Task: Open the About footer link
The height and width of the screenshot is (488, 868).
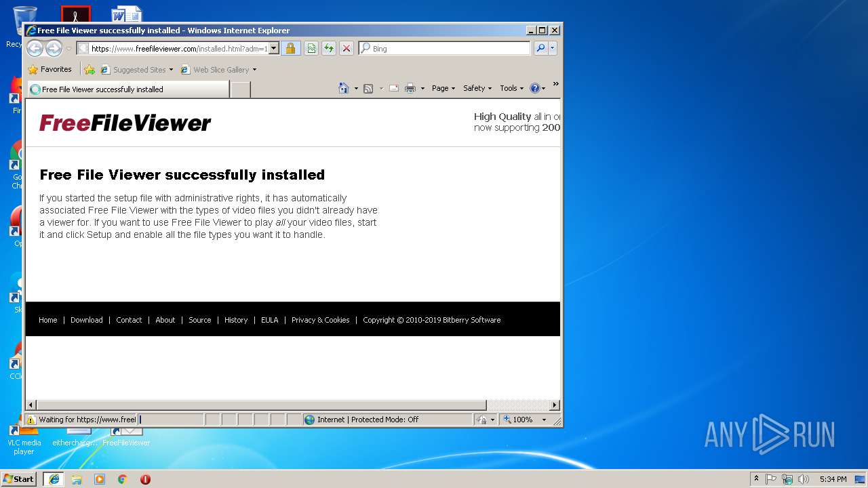Action: click(x=165, y=320)
